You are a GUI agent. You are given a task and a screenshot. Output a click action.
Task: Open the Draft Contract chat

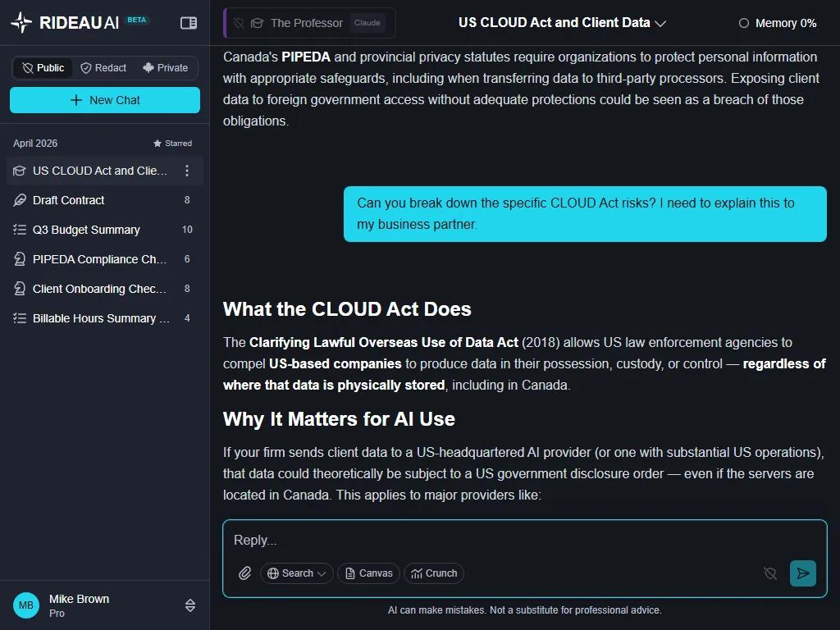pyautogui.click(x=105, y=200)
